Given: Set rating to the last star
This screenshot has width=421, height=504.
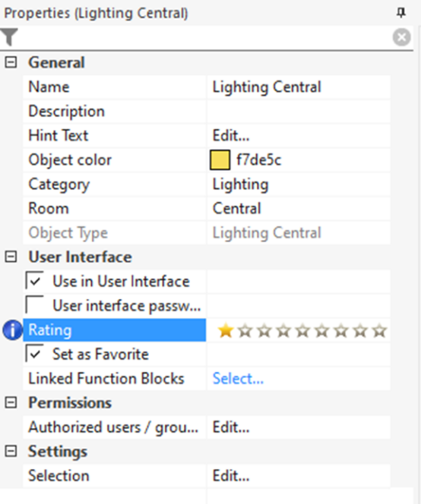Looking at the screenshot, I should (380, 331).
